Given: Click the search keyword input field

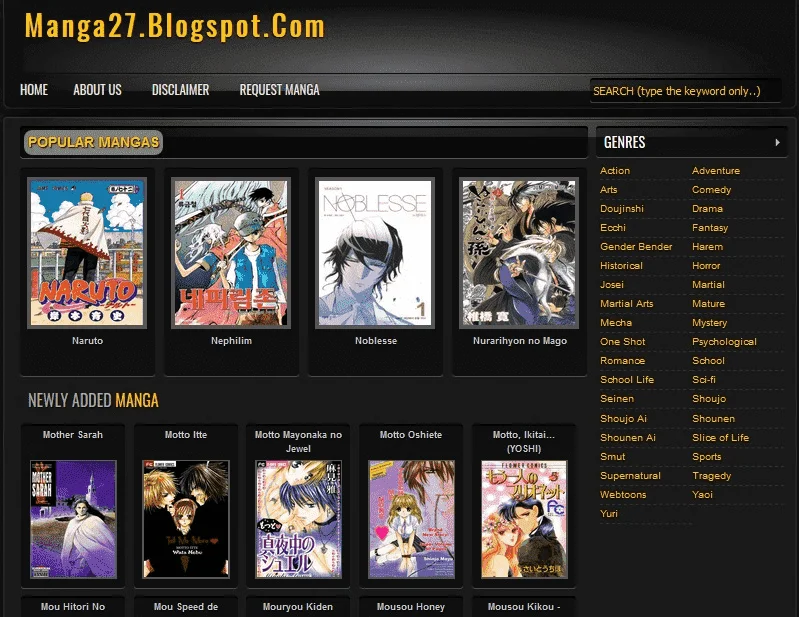Looking at the screenshot, I should pyautogui.click(x=685, y=91).
